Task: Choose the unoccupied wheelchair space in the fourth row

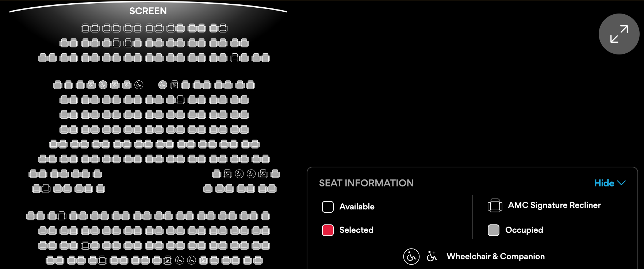Action: point(139,85)
